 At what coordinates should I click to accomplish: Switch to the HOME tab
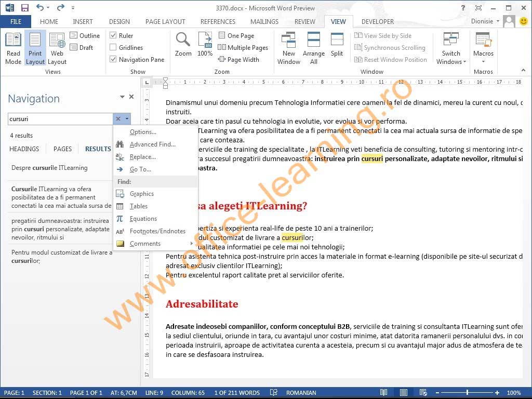pos(49,22)
